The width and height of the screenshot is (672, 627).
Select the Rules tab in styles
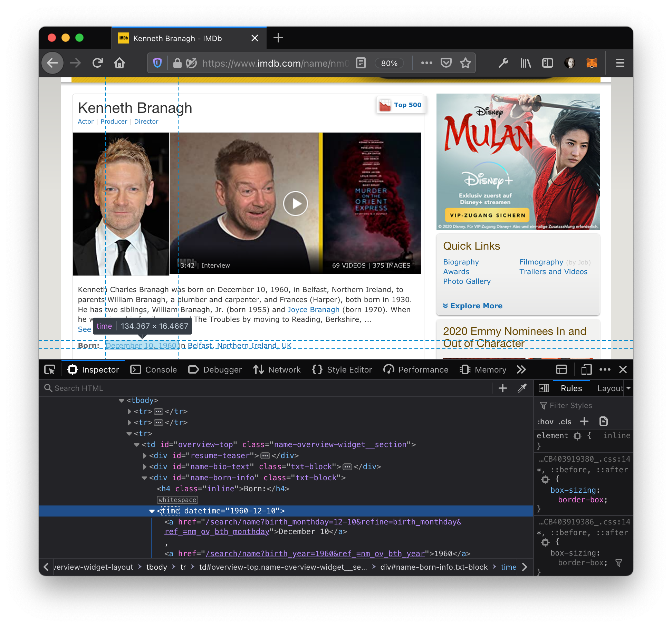coord(570,388)
